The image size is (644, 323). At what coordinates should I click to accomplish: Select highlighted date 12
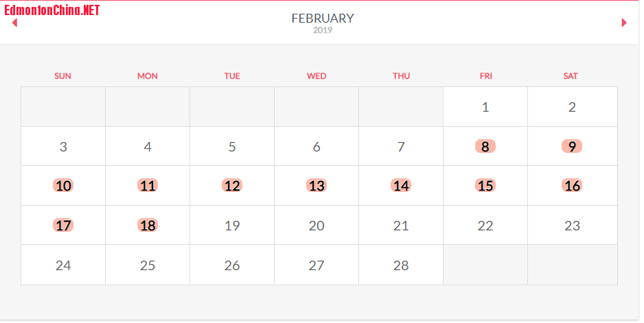tap(232, 186)
